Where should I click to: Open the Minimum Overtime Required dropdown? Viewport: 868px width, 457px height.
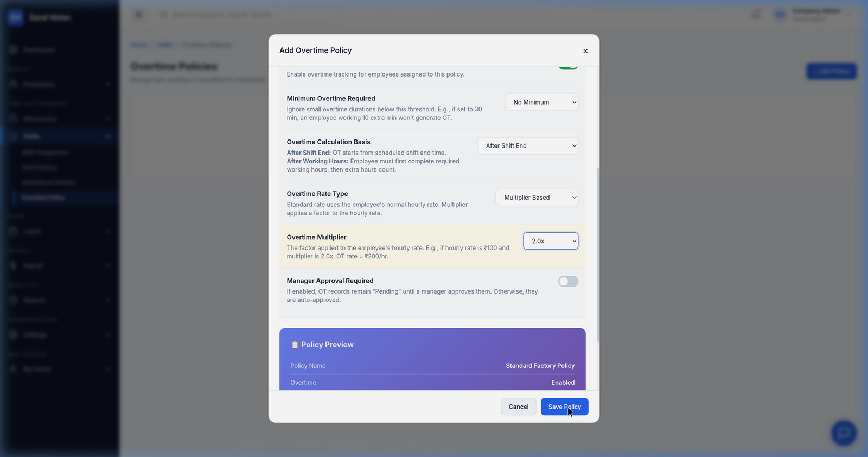(541, 102)
